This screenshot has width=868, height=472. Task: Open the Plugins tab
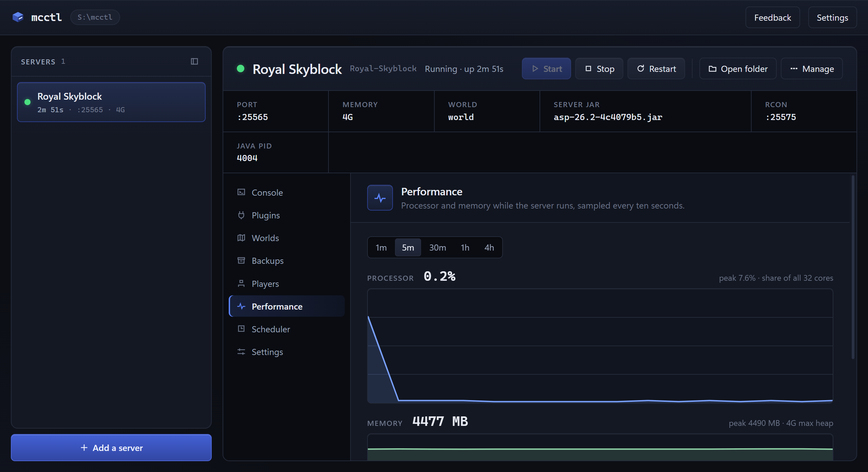coord(287,215)
